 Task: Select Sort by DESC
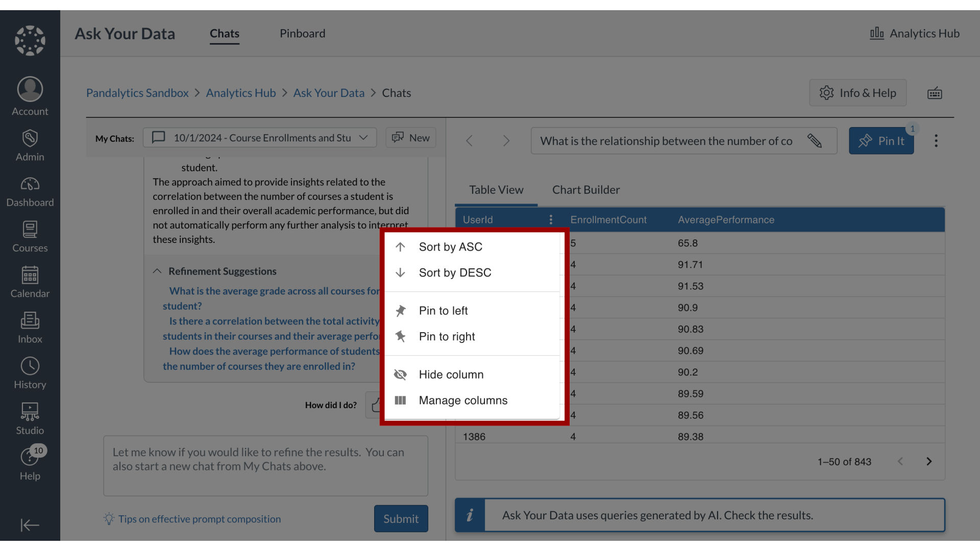coord(472,273)
